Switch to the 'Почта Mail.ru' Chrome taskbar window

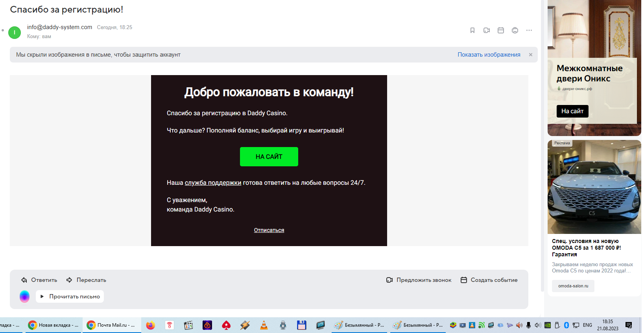112,325
